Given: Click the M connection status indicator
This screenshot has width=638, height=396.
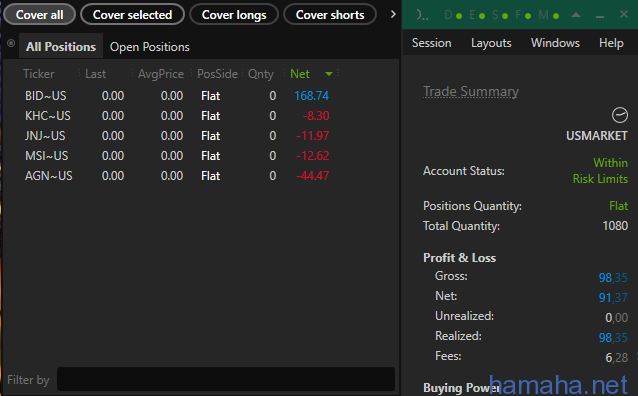Looking at the screenshot, I should 548,15.
